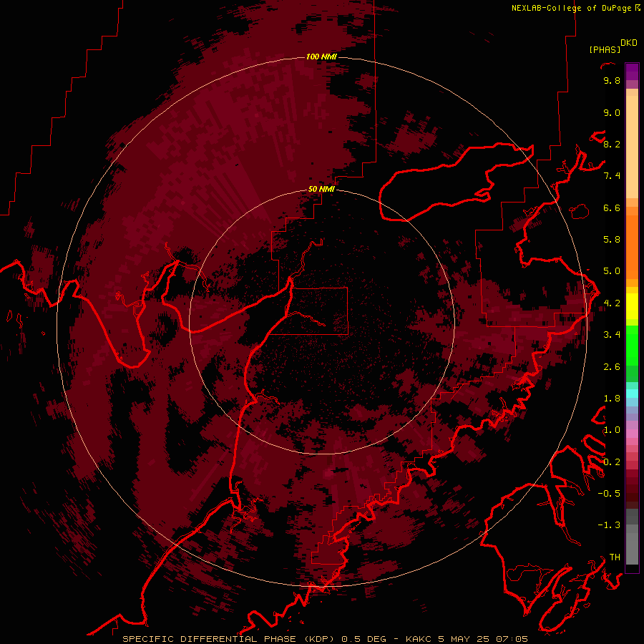644x644 pixels.
Task: Click the bright green segment of the color bar
Action: [632, 346]
